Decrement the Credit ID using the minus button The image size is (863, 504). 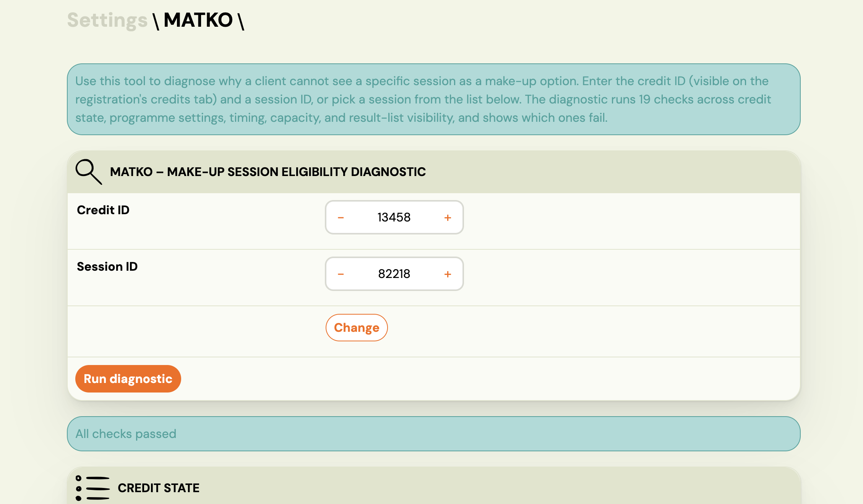tap(341, 217)
